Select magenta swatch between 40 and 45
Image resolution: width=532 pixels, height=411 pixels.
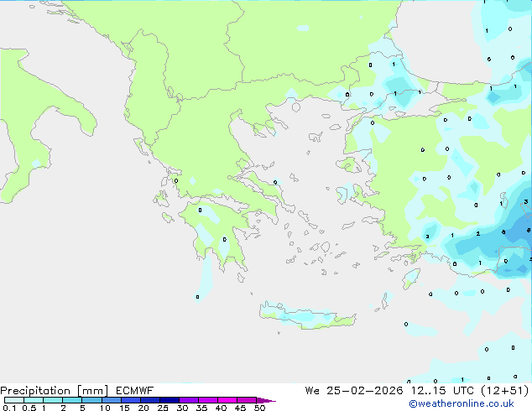tap(227, 400)
